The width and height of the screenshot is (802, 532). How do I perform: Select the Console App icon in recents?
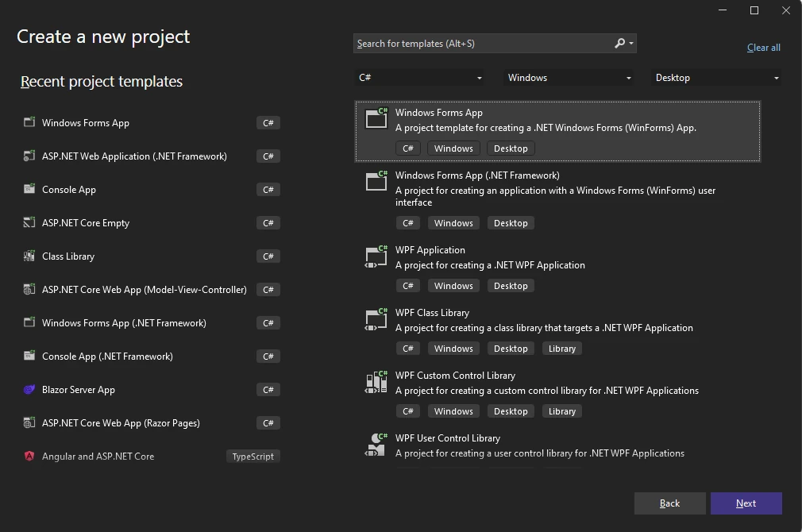29,189
